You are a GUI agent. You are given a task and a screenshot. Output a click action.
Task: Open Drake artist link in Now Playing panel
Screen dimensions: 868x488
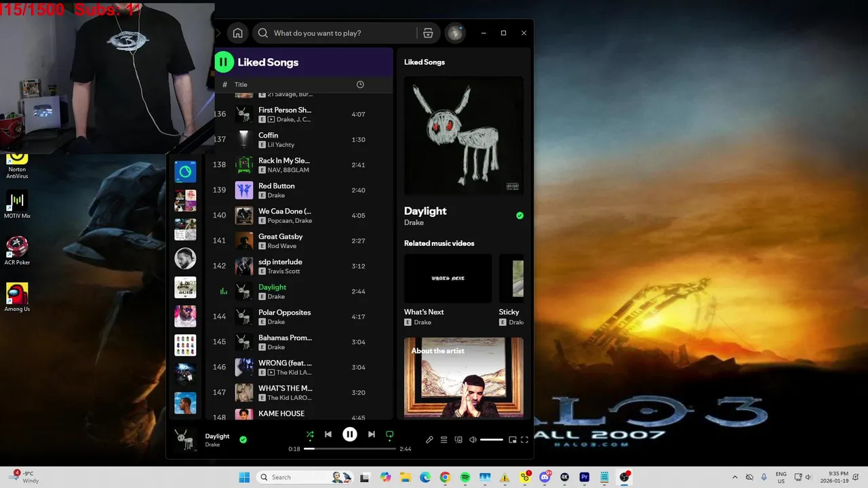[414, 222]
